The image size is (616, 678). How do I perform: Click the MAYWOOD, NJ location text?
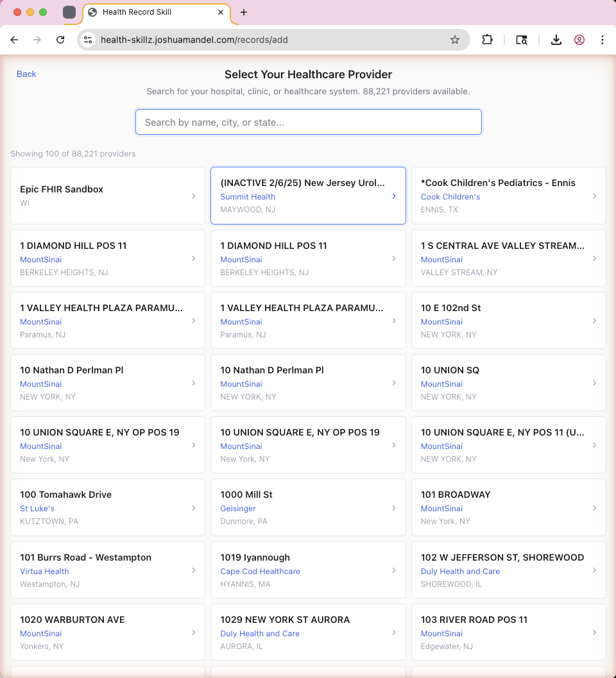pyautogui.click(x=248, y=209)
